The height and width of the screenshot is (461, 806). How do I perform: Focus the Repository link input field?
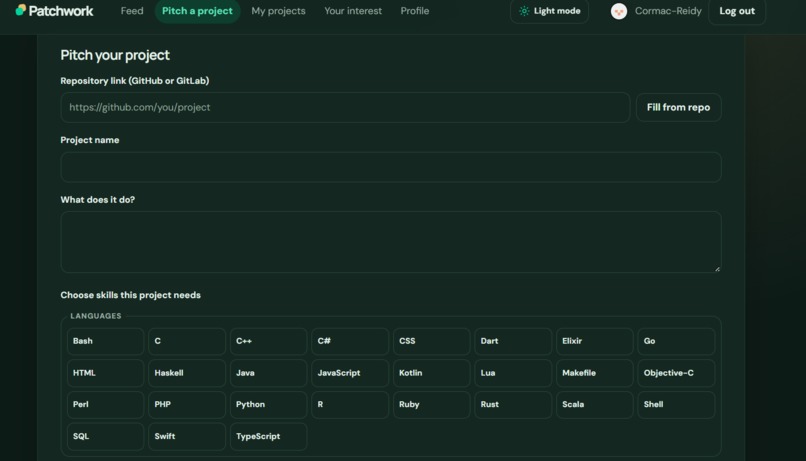coord(345,107)
